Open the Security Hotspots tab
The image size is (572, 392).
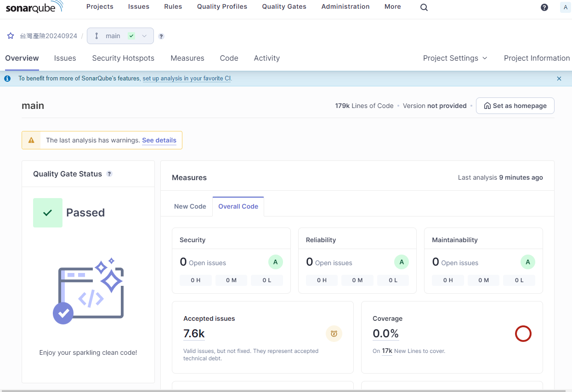(123, 58)
